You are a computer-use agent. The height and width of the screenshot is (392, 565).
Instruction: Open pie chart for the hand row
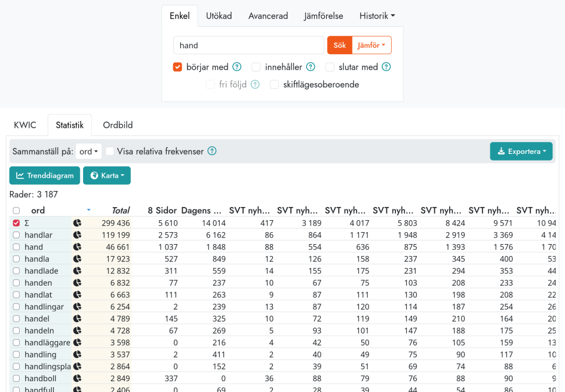pyautogui.click(x=77, y=247)
